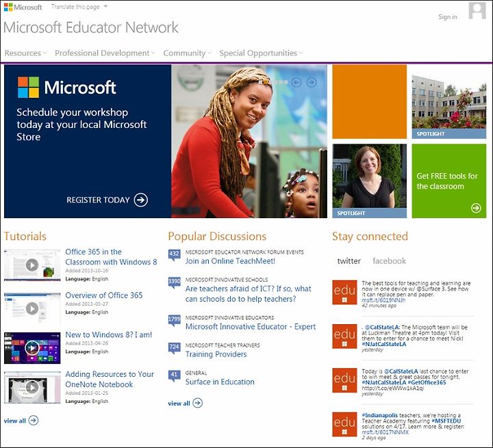Click Microsoft Innovative Schools category label
The height and width of the screenshot is (448, 493).
coord(227,280)
